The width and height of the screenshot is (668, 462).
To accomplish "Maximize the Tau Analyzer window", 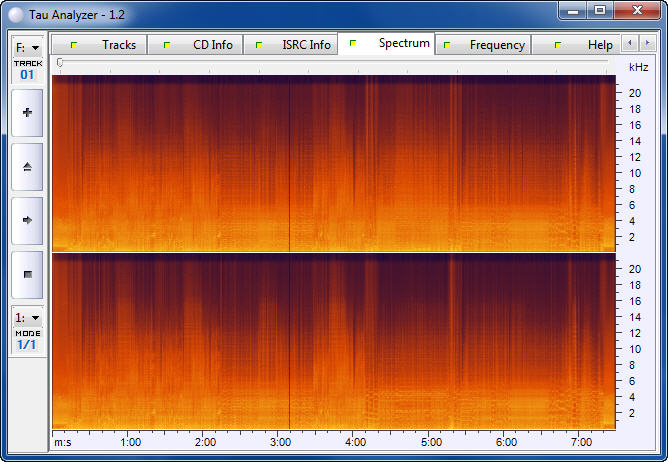I will pyautogui.click(x=600, y=10).
